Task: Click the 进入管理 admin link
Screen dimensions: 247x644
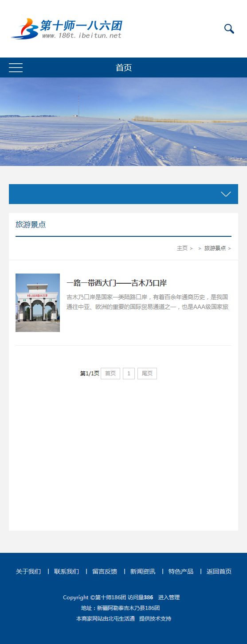Action: pos(169,598)
